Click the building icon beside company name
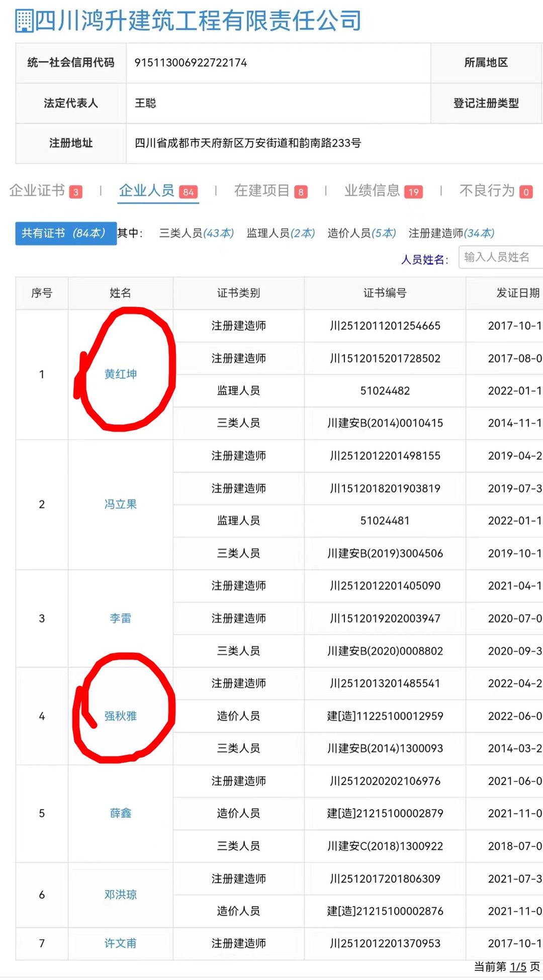 click(x=24, y=22)
